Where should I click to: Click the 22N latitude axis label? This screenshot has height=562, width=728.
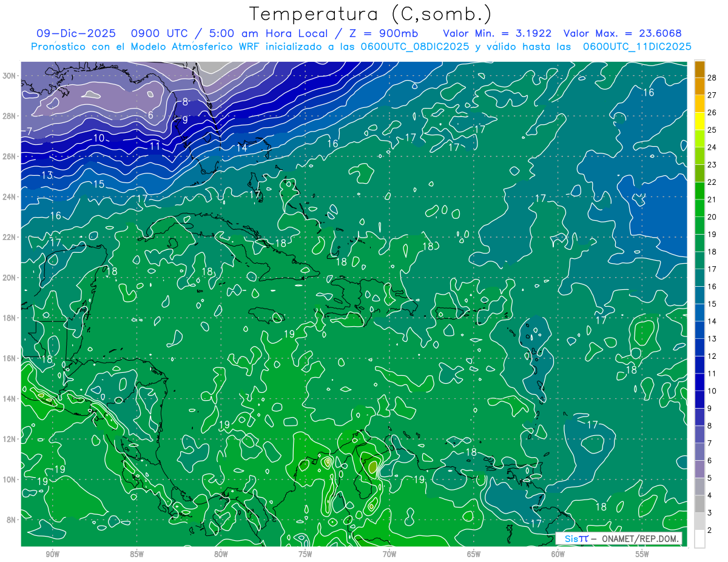(x=10, y=237)
